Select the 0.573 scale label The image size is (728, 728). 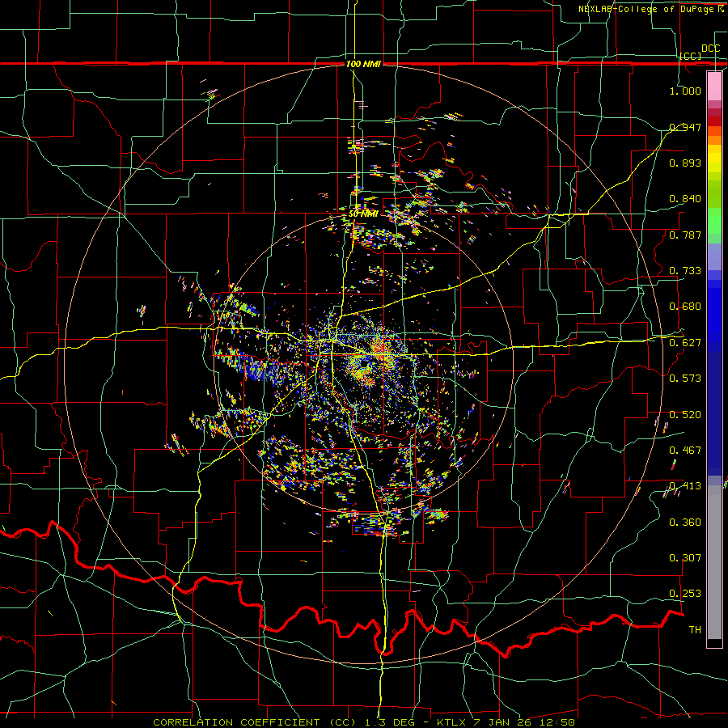tap(685, 378)
